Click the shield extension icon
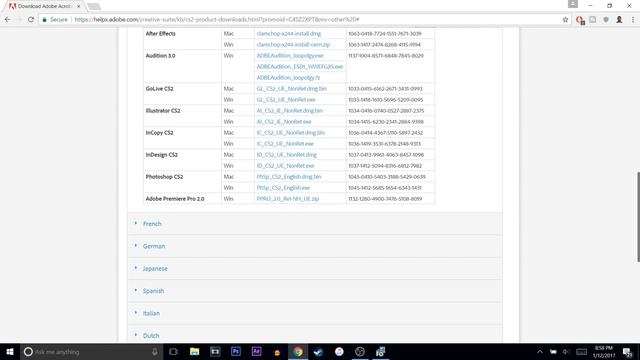 pyautogui.click(x=606, y=19)
